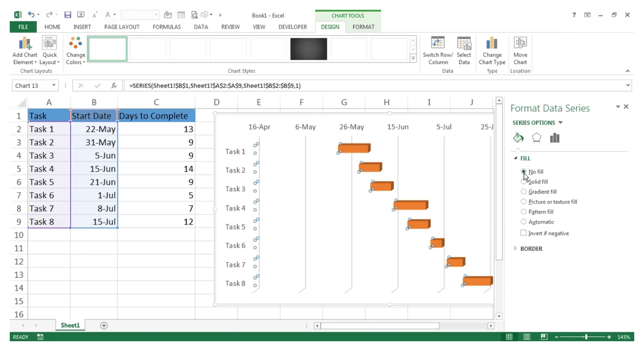644x351 pixels.
Task: Toggle the Invert if negative checkbox
Action: (x=522, y=233)
